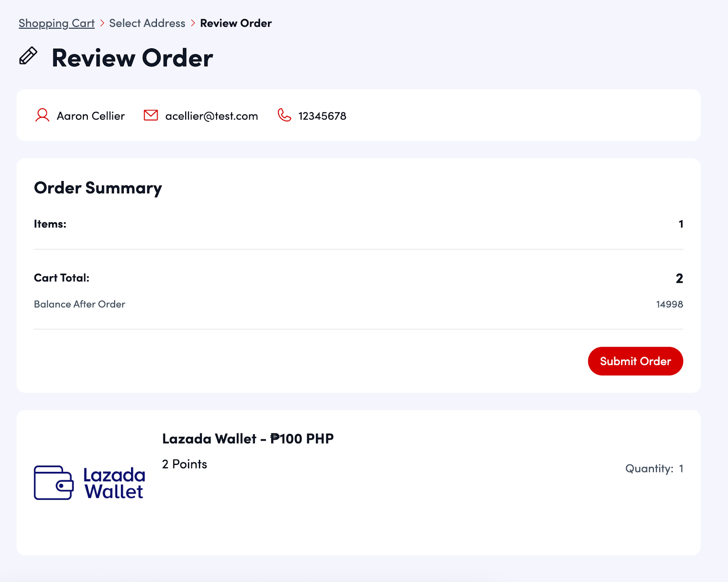
Task: Click the Order Summary heading
Action: click(98, 188)
